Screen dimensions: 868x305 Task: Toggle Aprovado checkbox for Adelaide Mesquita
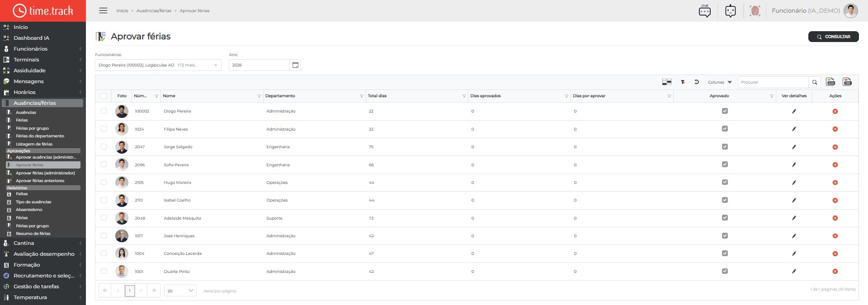pos(725,218)
